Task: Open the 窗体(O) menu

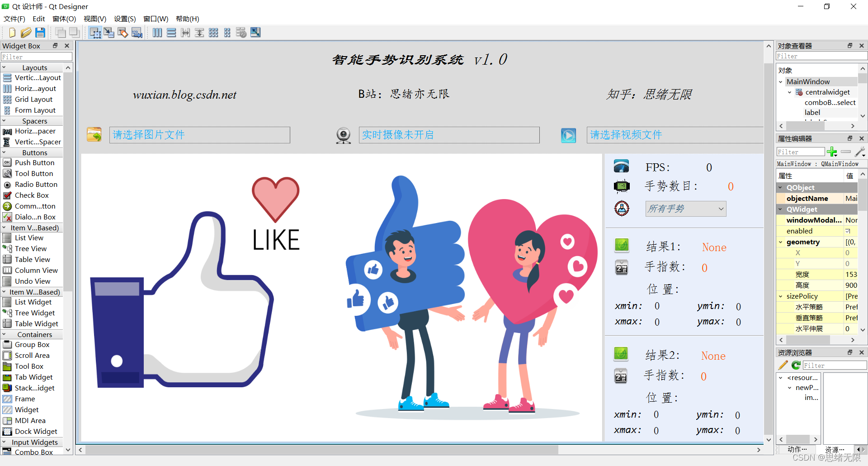Action: pos(64,19)
